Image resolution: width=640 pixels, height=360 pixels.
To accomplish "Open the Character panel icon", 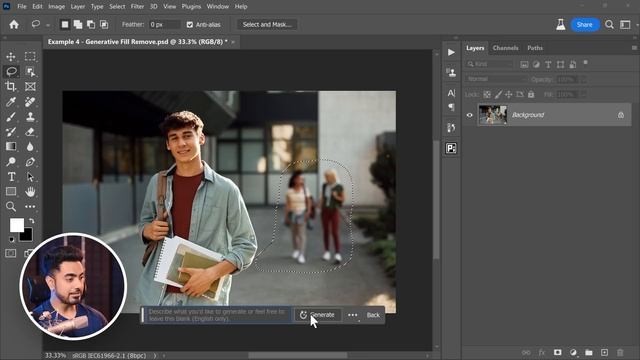I will point(451,93).
